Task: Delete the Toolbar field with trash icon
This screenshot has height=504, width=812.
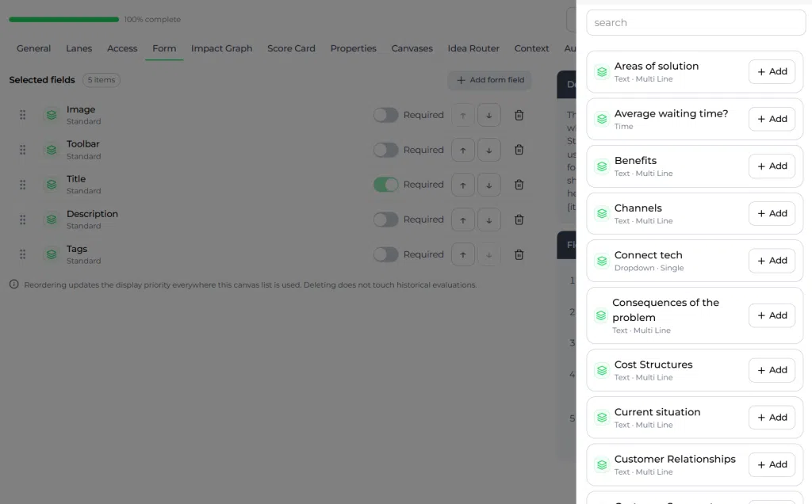Action: [x=519, y=150]
